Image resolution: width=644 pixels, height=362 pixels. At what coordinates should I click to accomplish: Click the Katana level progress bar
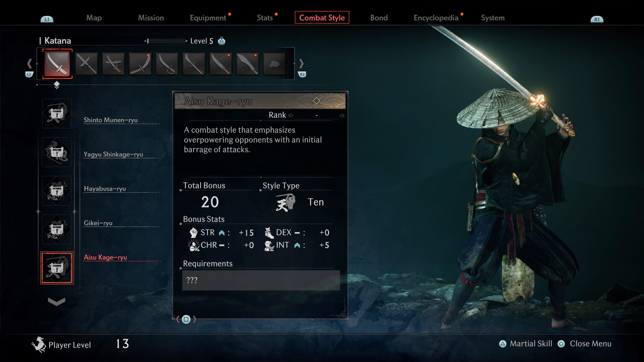click(x=166, y=41)
